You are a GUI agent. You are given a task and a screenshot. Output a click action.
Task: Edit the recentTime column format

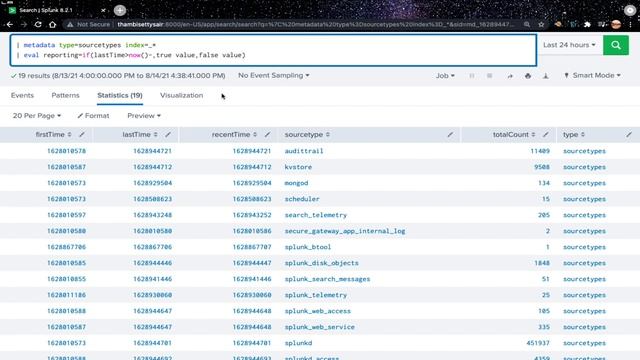click(x=267, y=134)
